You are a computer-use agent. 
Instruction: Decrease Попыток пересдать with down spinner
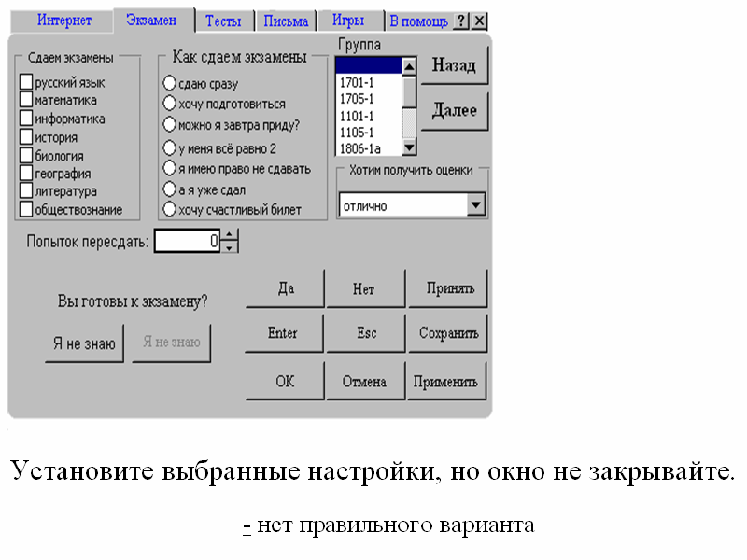click(x=229, y=247)
